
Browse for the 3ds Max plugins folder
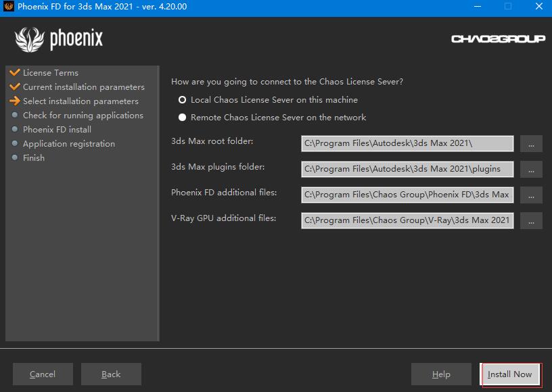531,170
